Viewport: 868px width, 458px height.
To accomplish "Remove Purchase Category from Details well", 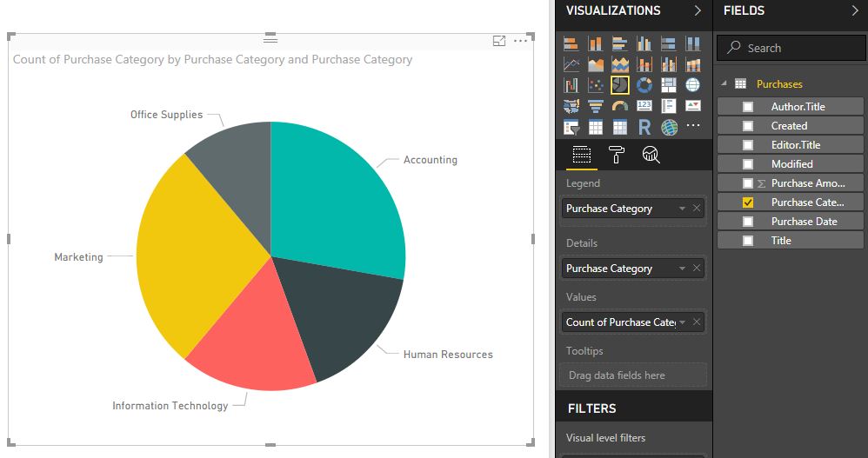I will 697,269.
